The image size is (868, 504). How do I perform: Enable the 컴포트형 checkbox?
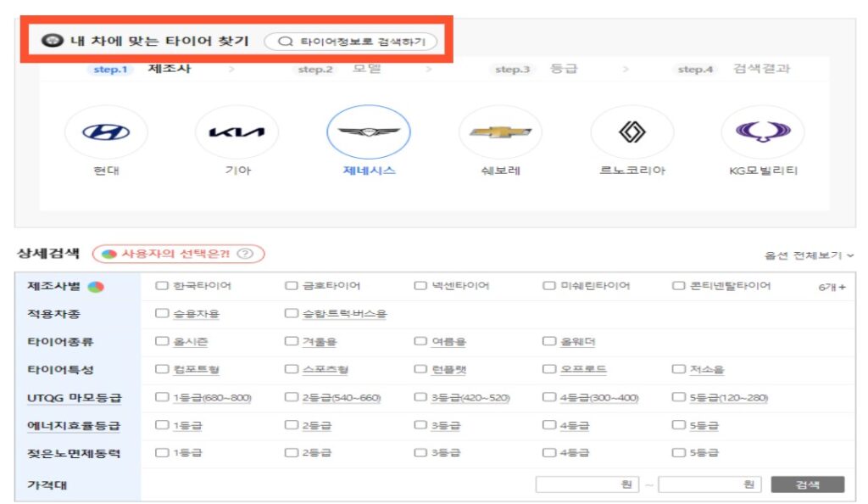click(x=162, y=369)
